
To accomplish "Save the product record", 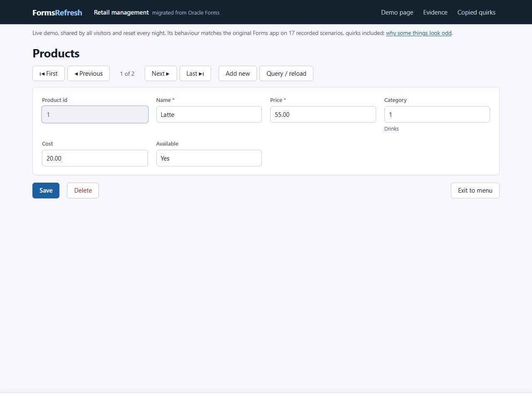I will 46,191.
